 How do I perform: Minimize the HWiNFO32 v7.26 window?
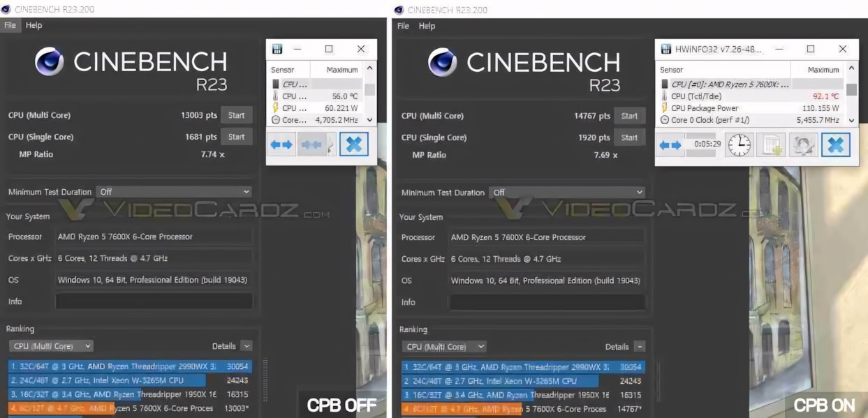tap(779, 50)
